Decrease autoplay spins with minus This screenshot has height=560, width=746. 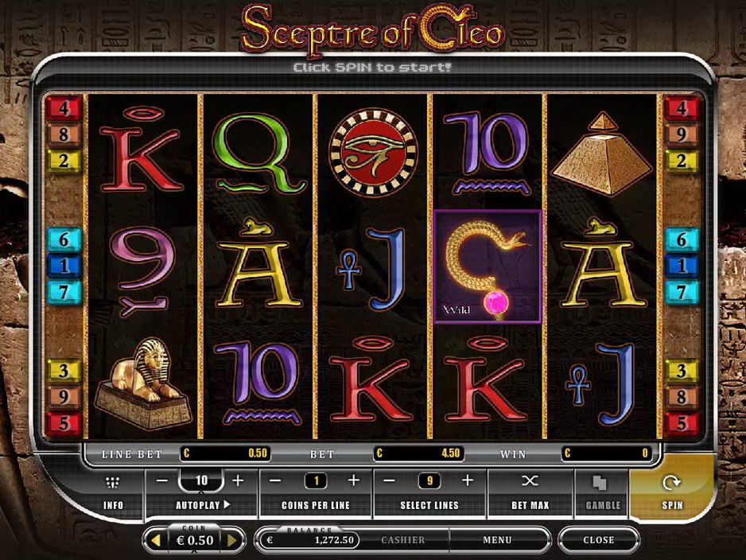click(161, 480)
